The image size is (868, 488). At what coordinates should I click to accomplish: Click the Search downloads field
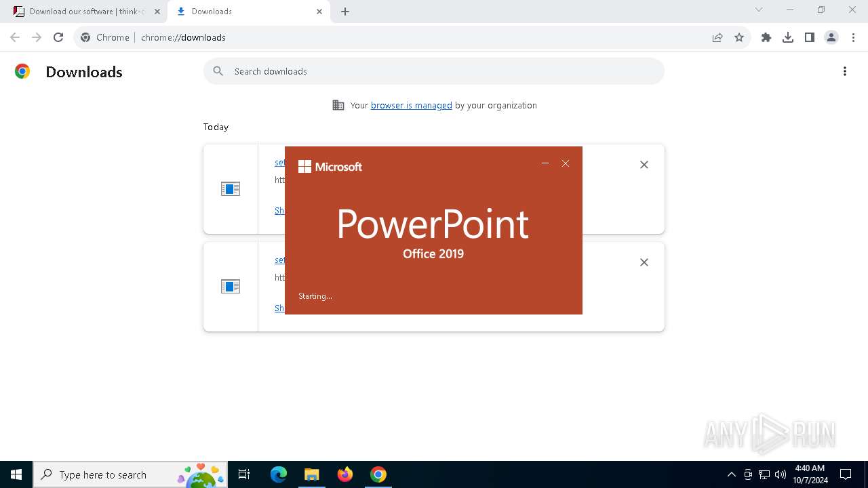tap(434, 71)
